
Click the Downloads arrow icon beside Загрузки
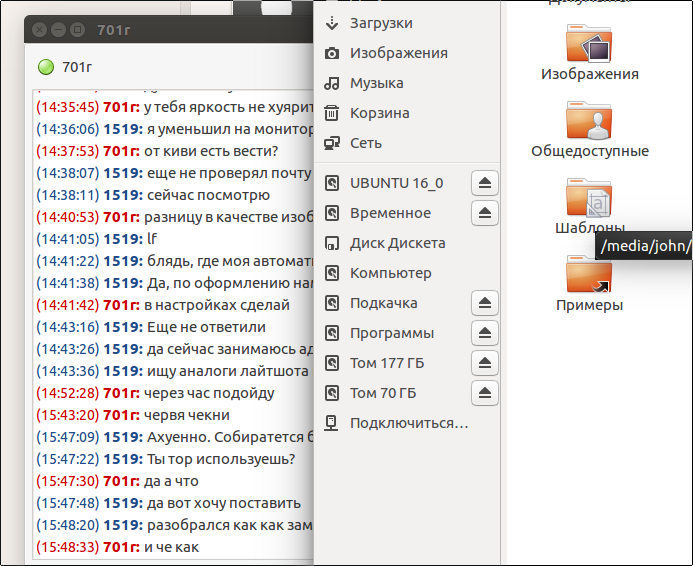[332, 23]
